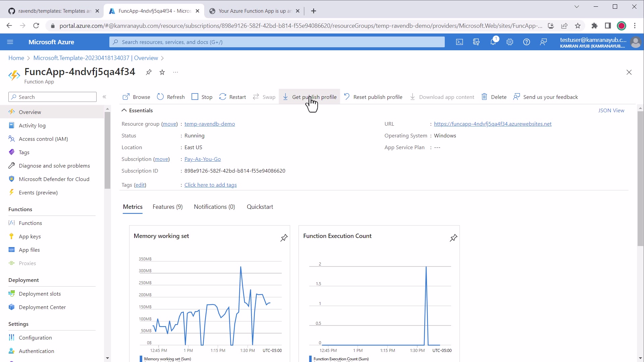Image resolution: width=644 pixels, height=362 pixels.
Task: Reload the browser page
Action: 36,26
